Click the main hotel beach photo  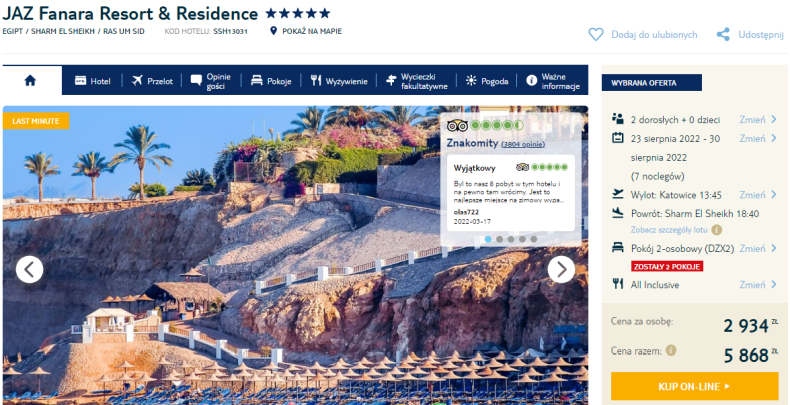coord(222,282)
